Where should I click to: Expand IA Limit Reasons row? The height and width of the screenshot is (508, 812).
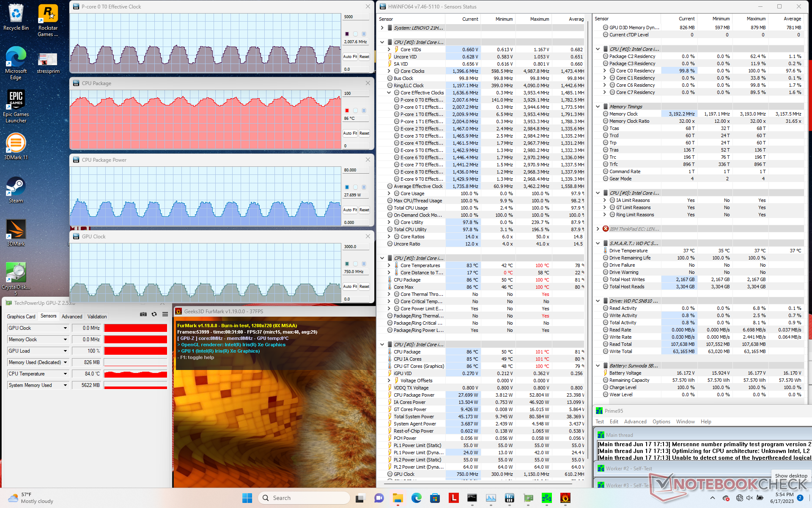[605, 200]
